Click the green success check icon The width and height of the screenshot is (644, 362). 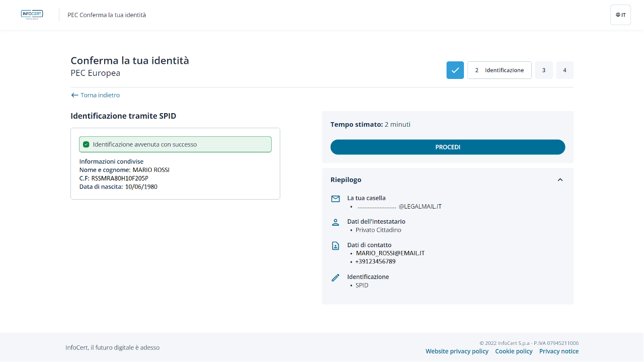click(86, 144)
